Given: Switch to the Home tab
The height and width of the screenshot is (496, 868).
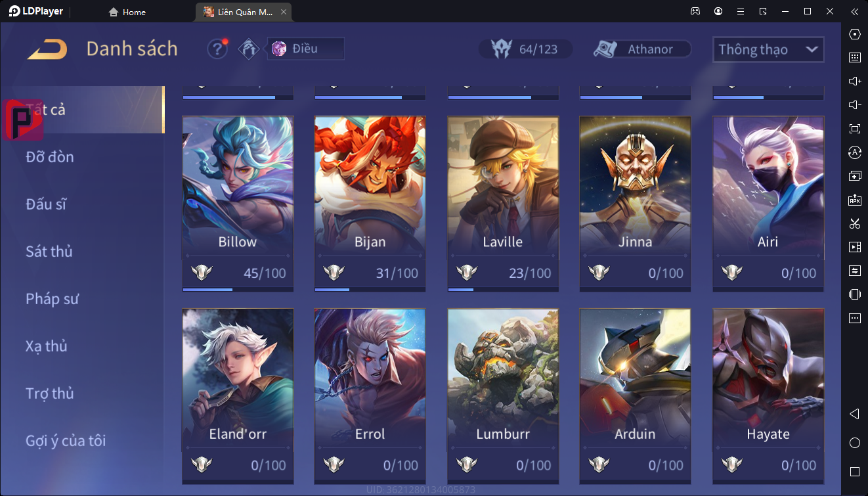Looking at the screenshot, I should pyautogui.click(x=127, y=12).
